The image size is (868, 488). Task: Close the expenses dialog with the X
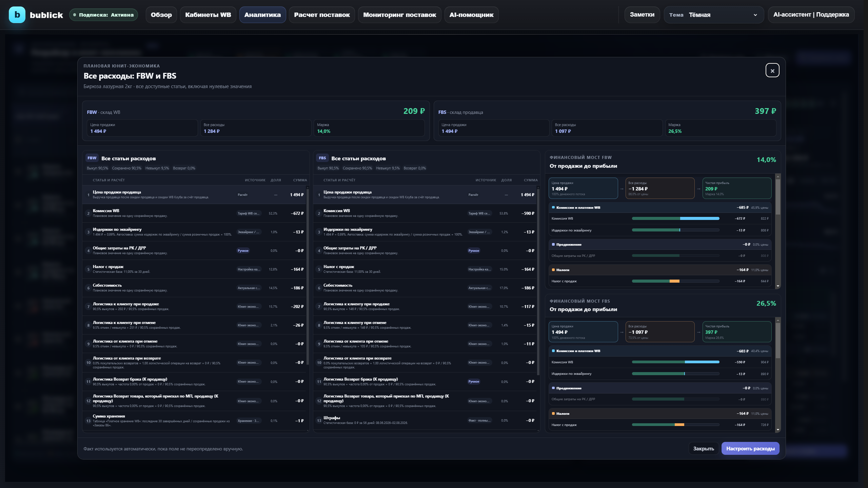[x=772, y=70]
